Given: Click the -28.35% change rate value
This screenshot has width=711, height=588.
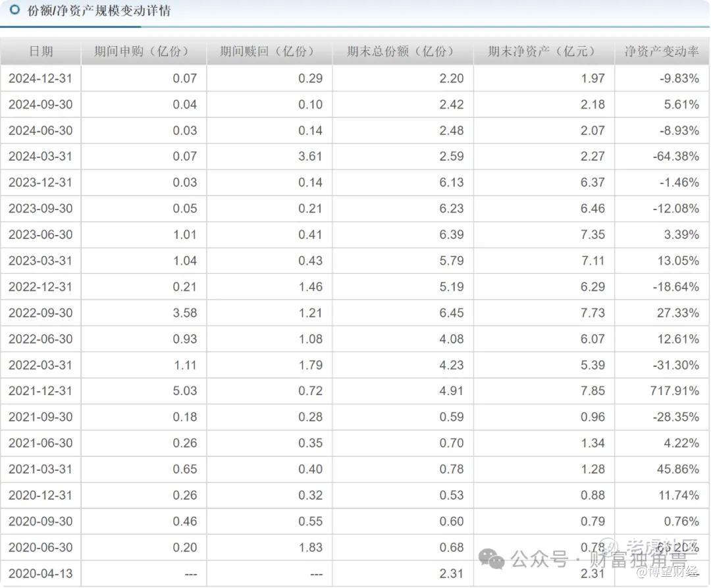Looking at the screenshot, I should pos(676,417).
